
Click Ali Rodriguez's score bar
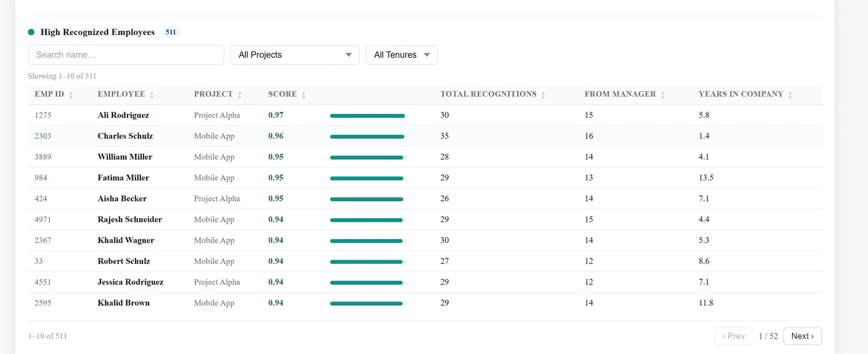tap(368, 116)
